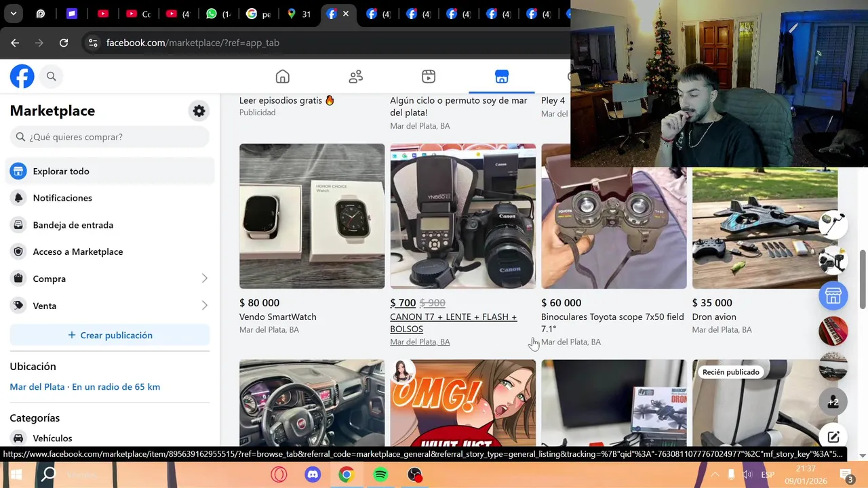Click the facebook.com address bar URL
Viewport: 868px width, 488px height.
193,43
